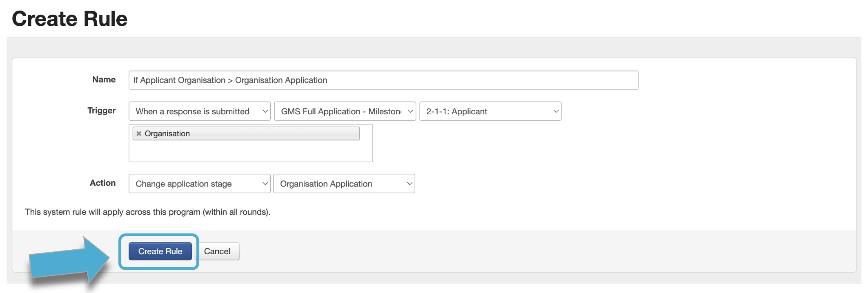The height and width of the screenshot is (293, 868).
Task: Click the chevron beside GMS Full Application
Action: coord(410,111)
